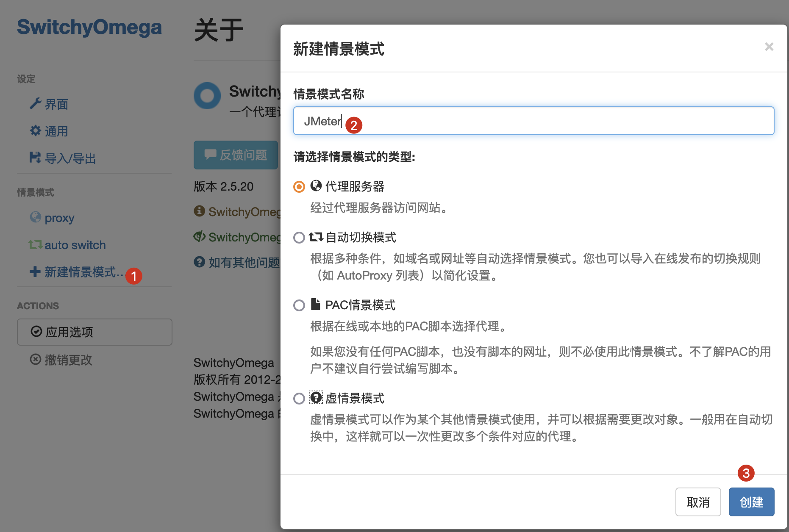
Task: Open the auto switch profile
Action: pyautogui.click(x=67, y=245)
